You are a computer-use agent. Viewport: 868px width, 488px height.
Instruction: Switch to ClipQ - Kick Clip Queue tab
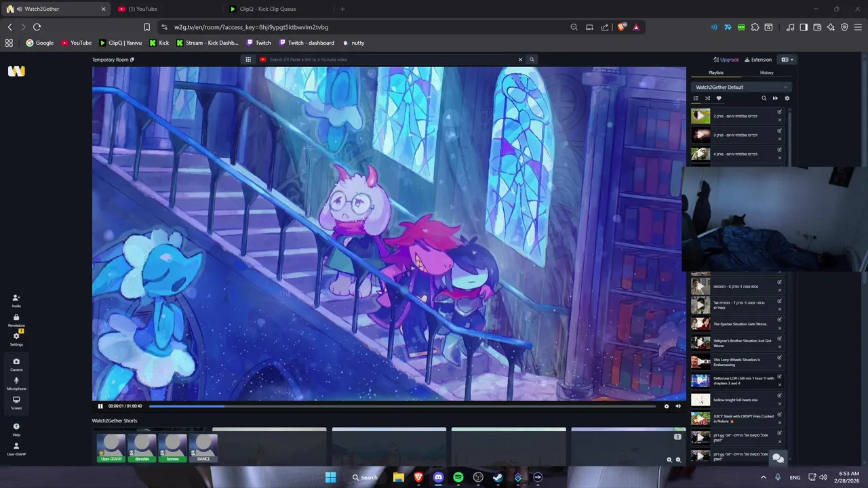[279, 9]
